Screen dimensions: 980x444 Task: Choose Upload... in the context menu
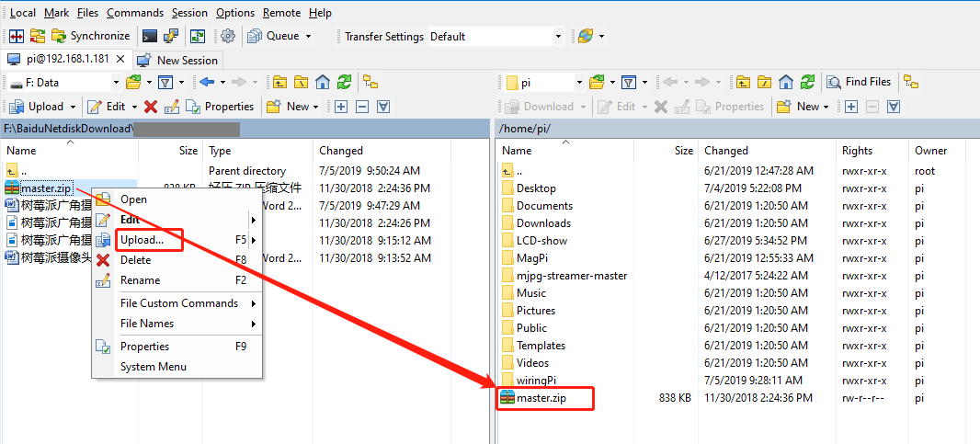[142, 240]
